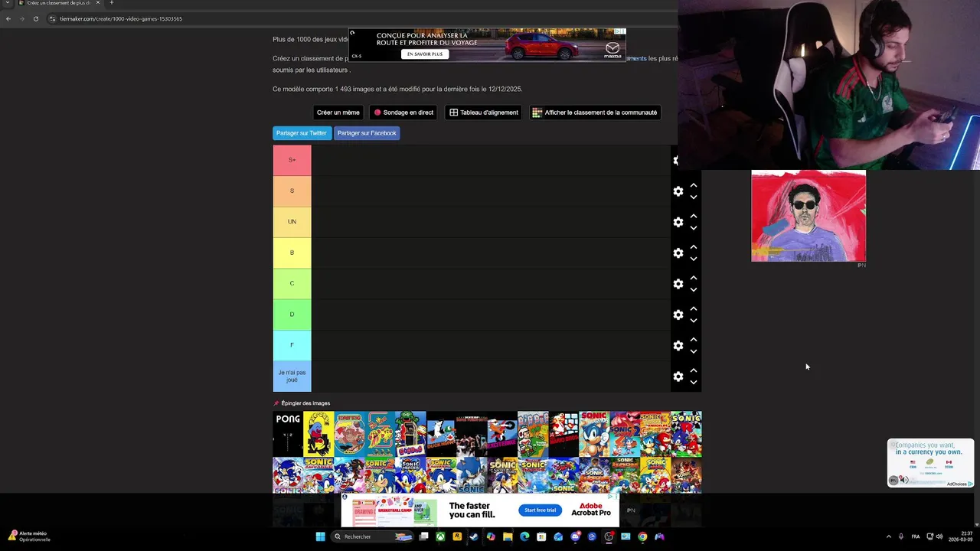Open Rockstar Games Launcher from taskbar

coord(457,536)
